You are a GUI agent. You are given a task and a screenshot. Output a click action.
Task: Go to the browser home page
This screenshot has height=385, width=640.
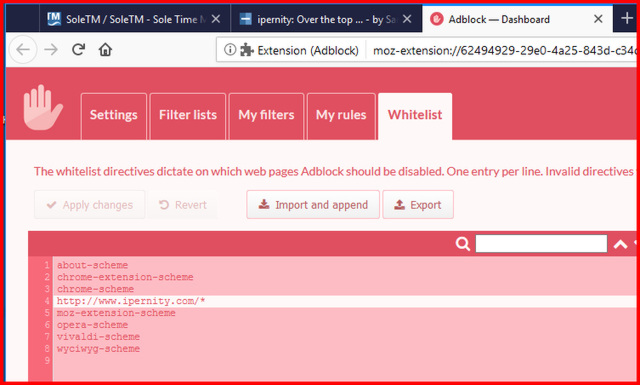(105, 50)
